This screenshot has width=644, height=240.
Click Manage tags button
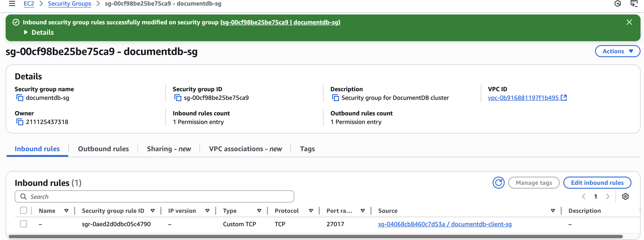pyautogui.click(x=534, y=183)
